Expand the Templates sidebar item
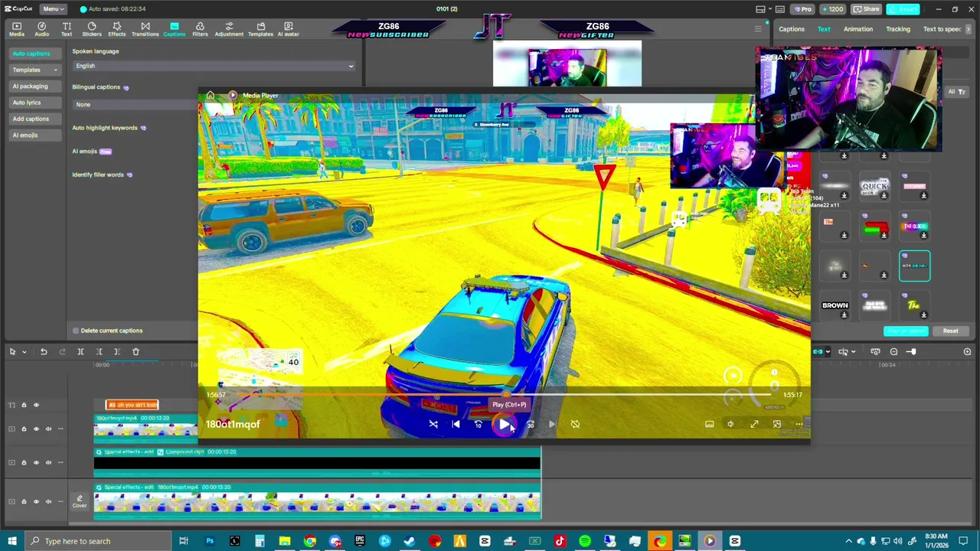The height and width of the screenshot is (551, 980). click(x=34, y=70)
